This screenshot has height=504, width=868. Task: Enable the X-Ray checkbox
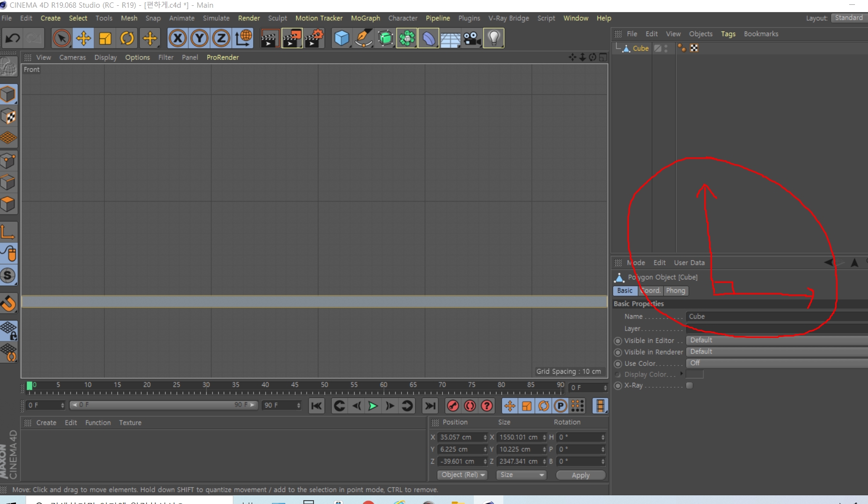[689, 385]
